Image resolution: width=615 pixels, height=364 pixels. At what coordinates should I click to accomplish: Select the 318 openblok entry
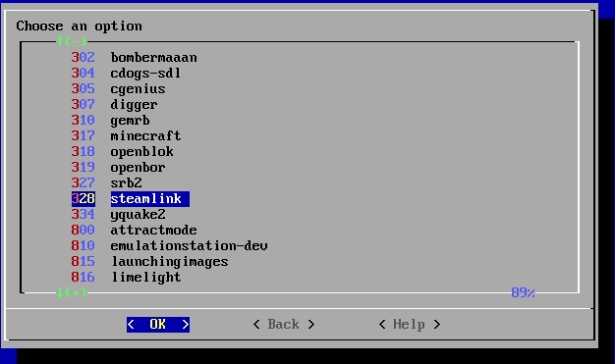[122, 152]
